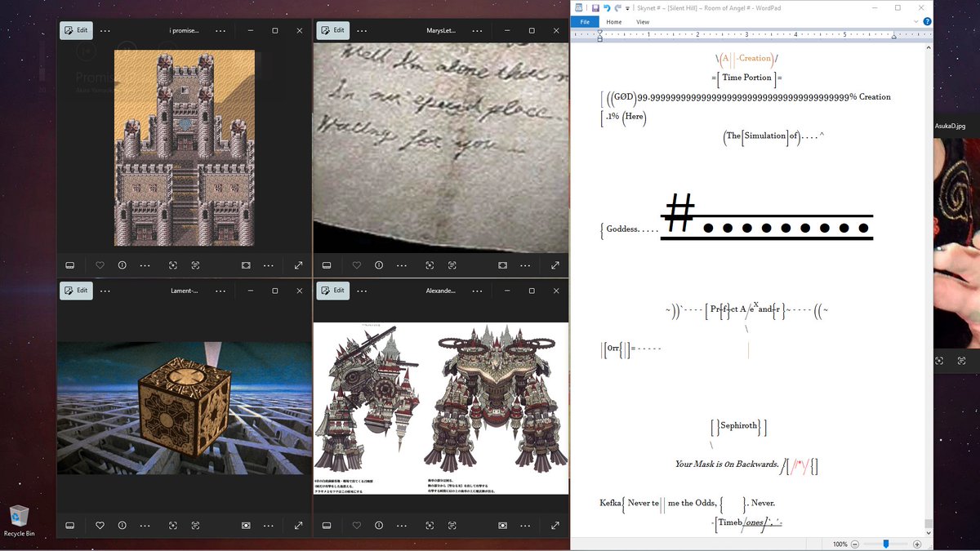Toggle the filmstrip in the 'i promise' photo window
The image size is (980, 551).
[70, 265]
